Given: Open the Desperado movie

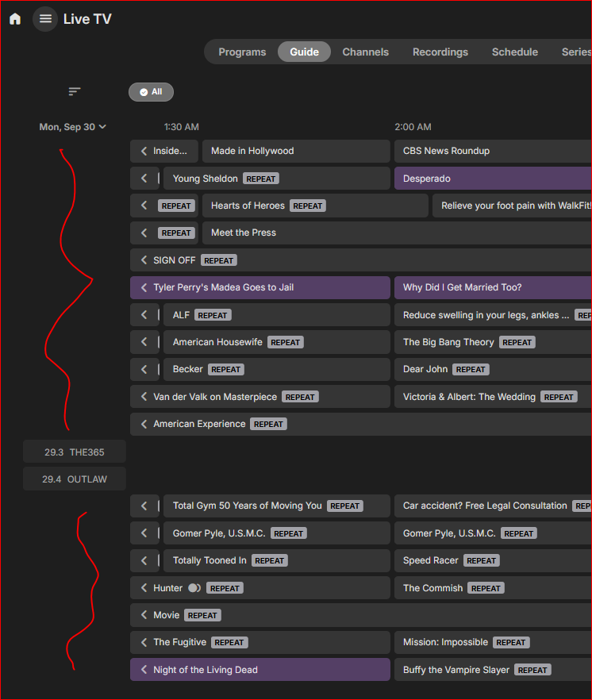Looking at the screenshot, I should click(493, 179).
